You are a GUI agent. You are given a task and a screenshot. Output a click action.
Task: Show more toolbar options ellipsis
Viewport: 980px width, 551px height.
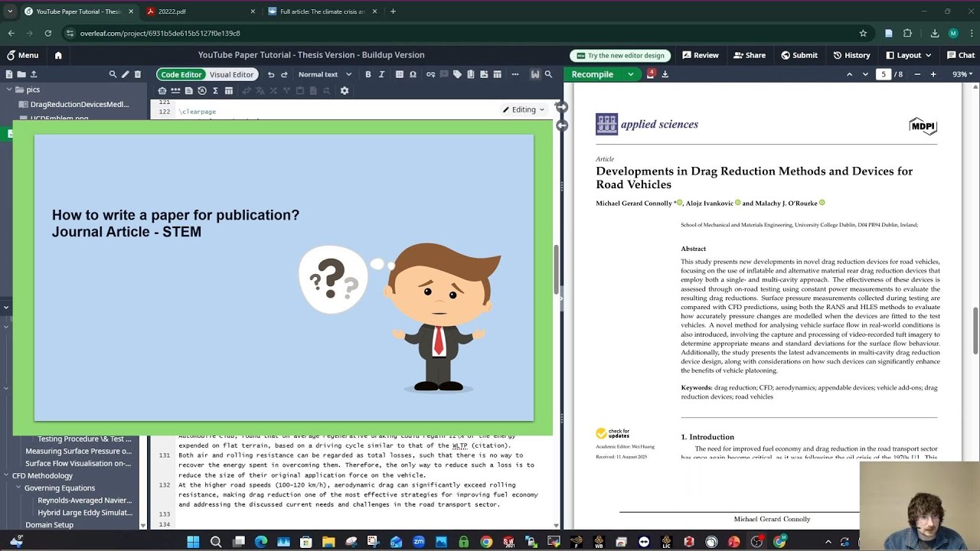(x=514, y=74)
